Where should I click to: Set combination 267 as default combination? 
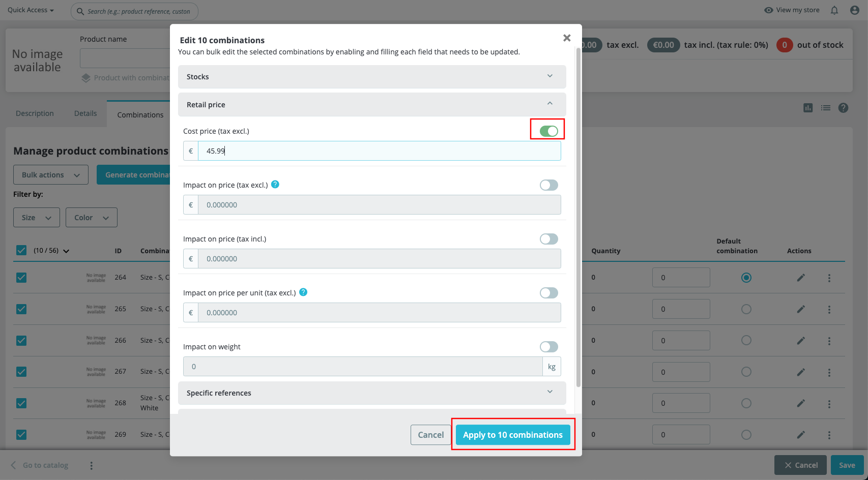(x=746, y=372)
